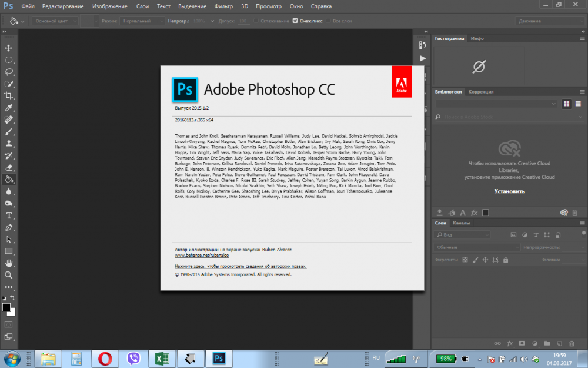
Task: Click the Eraser tool
Action: (x=9, y=167)
